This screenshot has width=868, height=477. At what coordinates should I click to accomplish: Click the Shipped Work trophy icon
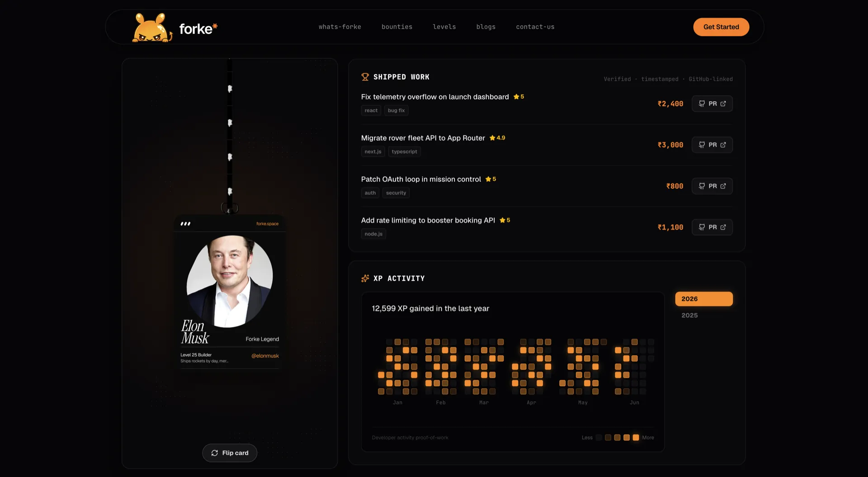coord(365,77)
